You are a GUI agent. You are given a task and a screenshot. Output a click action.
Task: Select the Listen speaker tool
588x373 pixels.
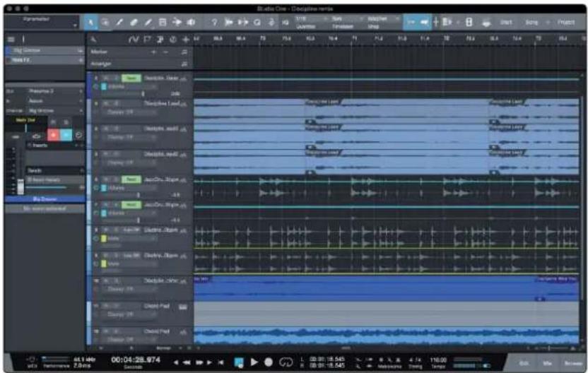point(191,23)
